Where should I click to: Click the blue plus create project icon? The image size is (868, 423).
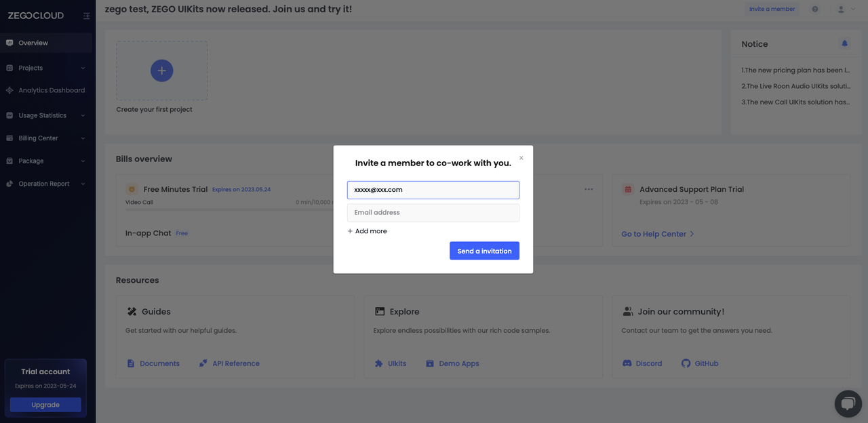point(161,70)
